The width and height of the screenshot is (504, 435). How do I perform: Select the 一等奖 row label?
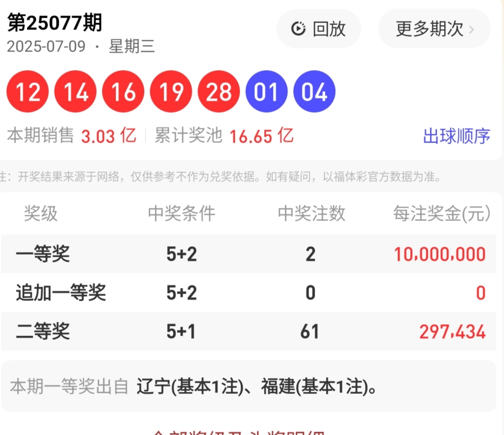point(43,254)
